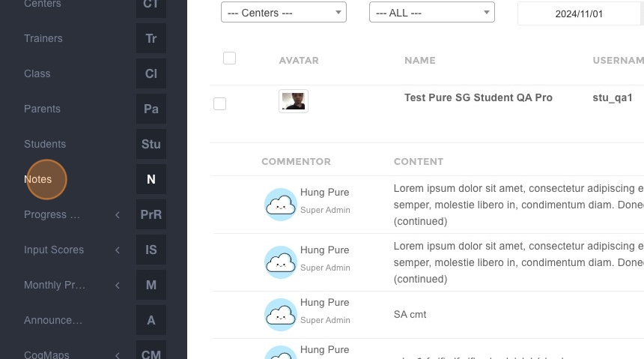Click the M shortcut badge
Viewport: 644px width, 359px height.
click(x=151, y=285)
